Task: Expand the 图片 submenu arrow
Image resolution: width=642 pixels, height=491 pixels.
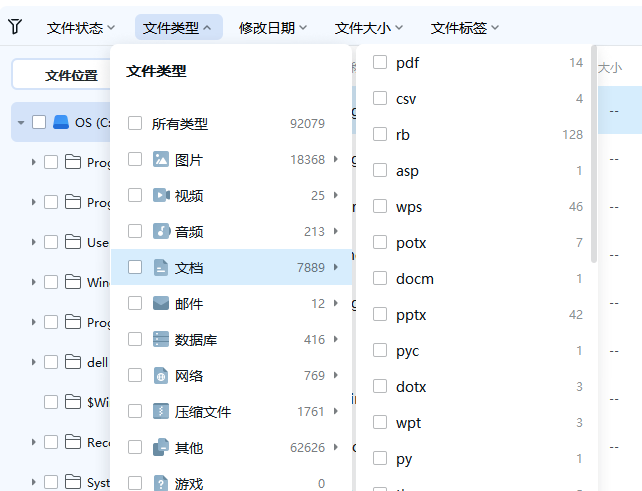Action: coord(336,159)
